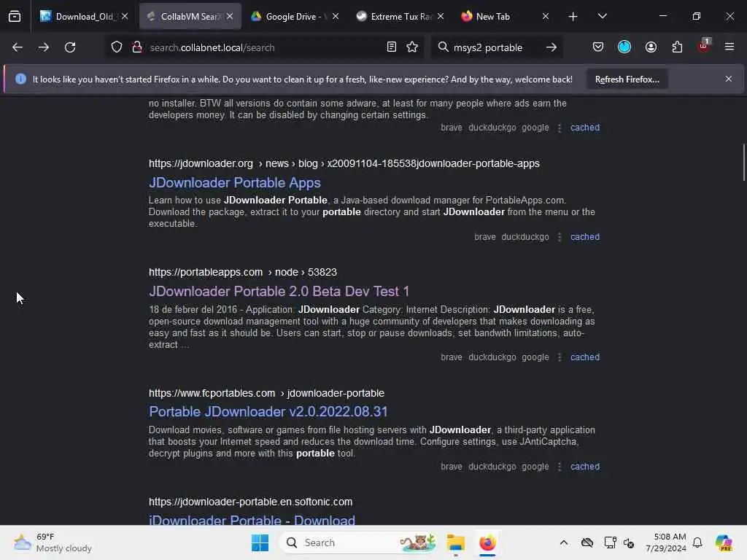
Task: Open cached link for JDownloader Portable Apps
Action: coord(584,237)
